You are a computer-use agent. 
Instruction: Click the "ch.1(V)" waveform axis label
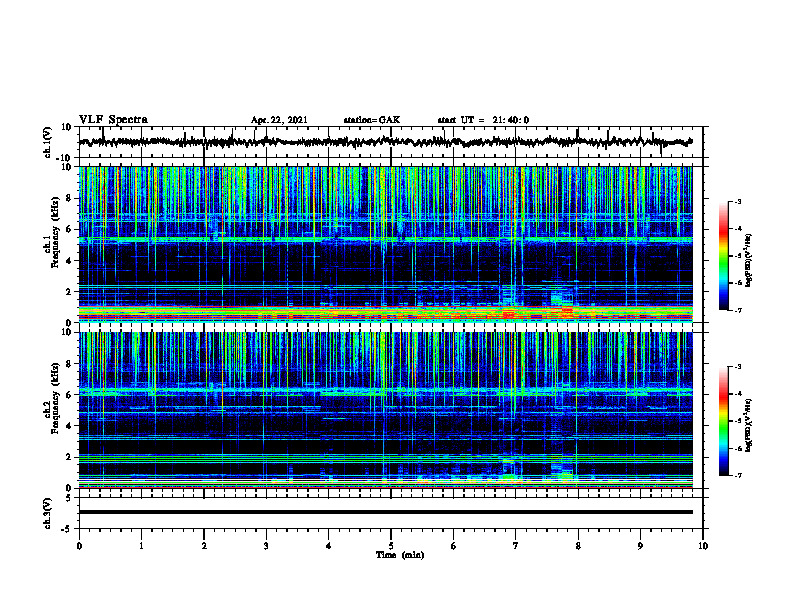48,142
